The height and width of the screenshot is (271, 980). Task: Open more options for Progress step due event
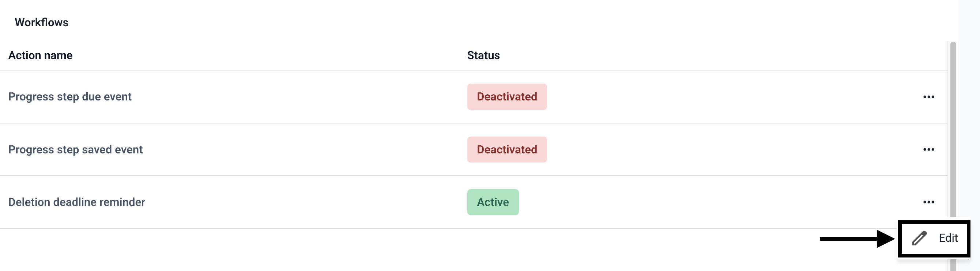pos(928,97)
